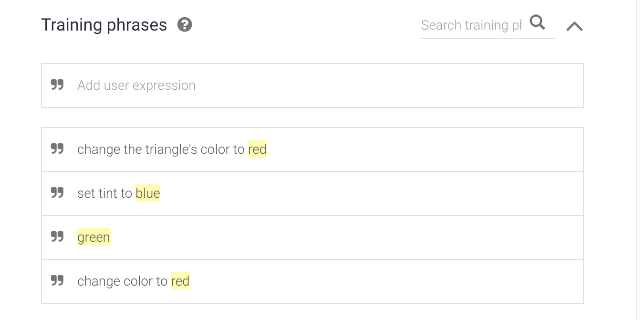The height and width of the screenshot is (320, 644).
Task: Click the Training phrases heading
Action: tap(104, 25)
